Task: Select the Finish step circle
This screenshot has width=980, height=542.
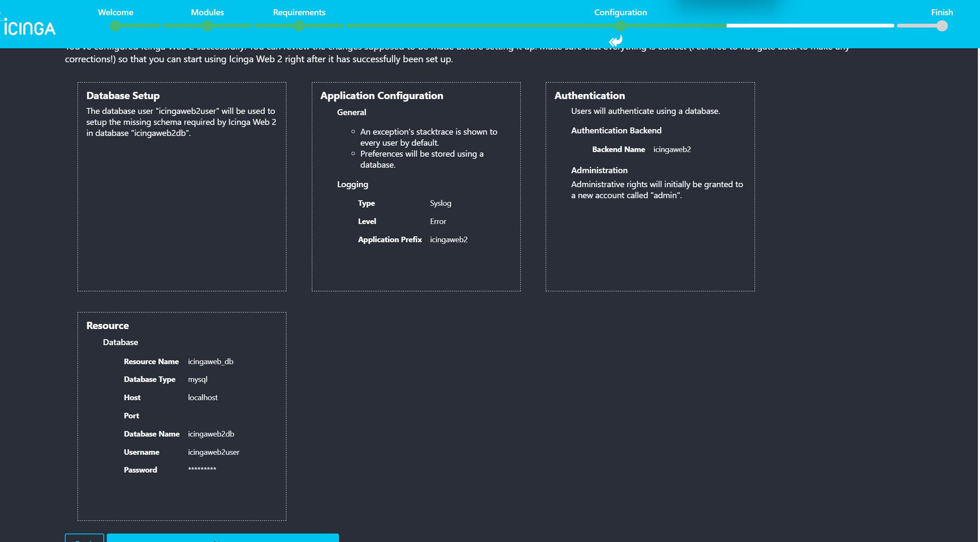Action: 942,26
